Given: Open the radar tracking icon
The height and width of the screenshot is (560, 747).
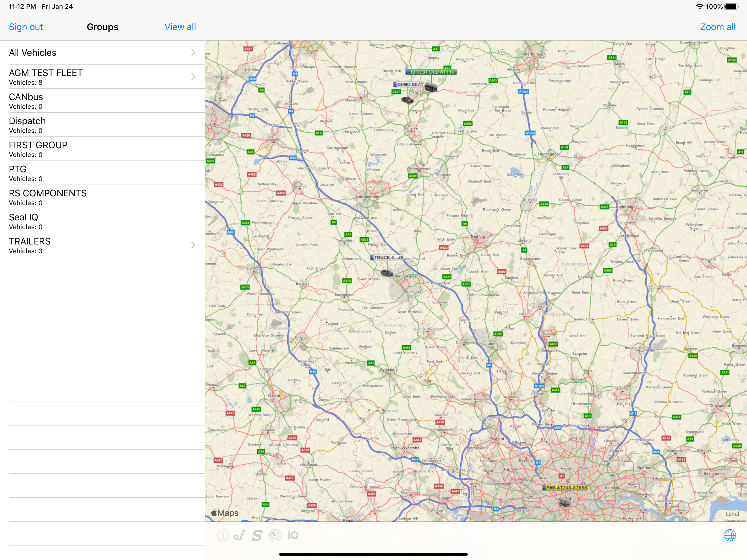Looking at the screenshot, I should [275, 535].
